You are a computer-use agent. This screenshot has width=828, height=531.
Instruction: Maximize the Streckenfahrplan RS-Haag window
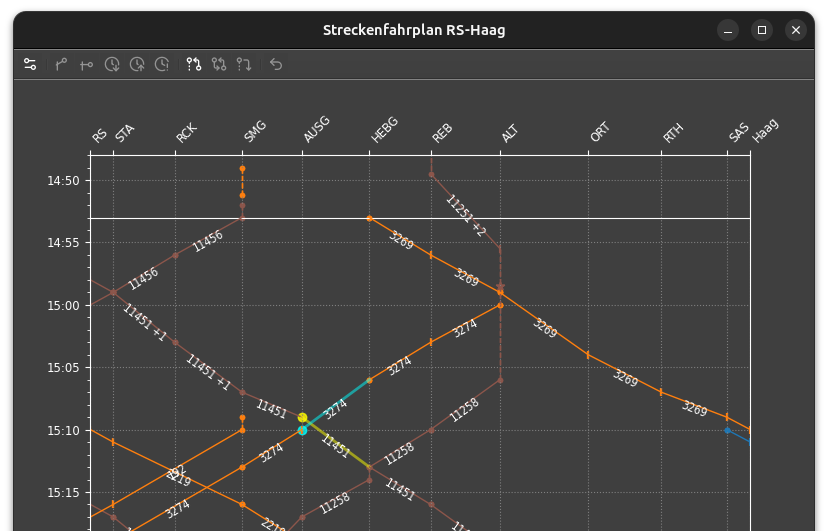pos(762,30)
